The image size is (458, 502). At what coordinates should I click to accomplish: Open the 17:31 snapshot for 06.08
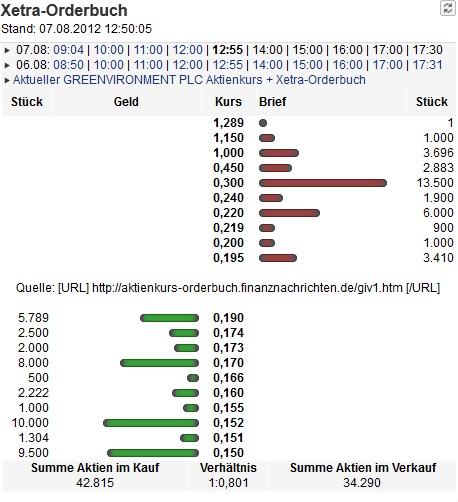pos(428,65)
